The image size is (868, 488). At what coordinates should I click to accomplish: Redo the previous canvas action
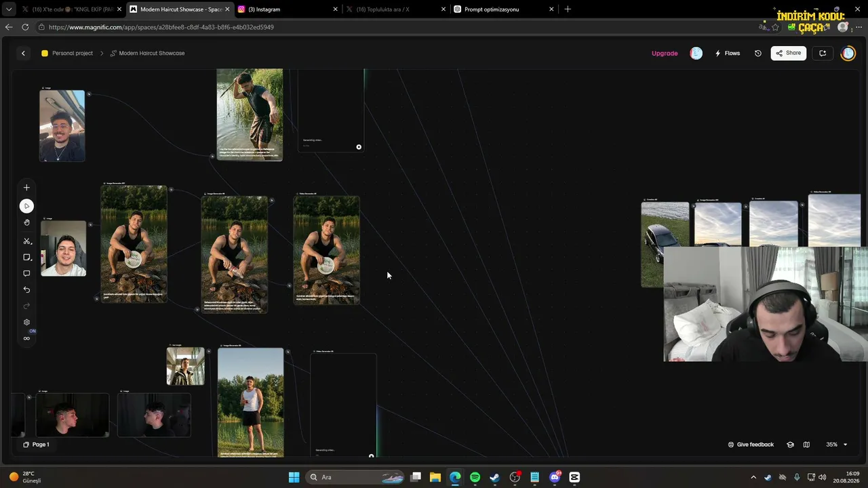coord(26,306)
